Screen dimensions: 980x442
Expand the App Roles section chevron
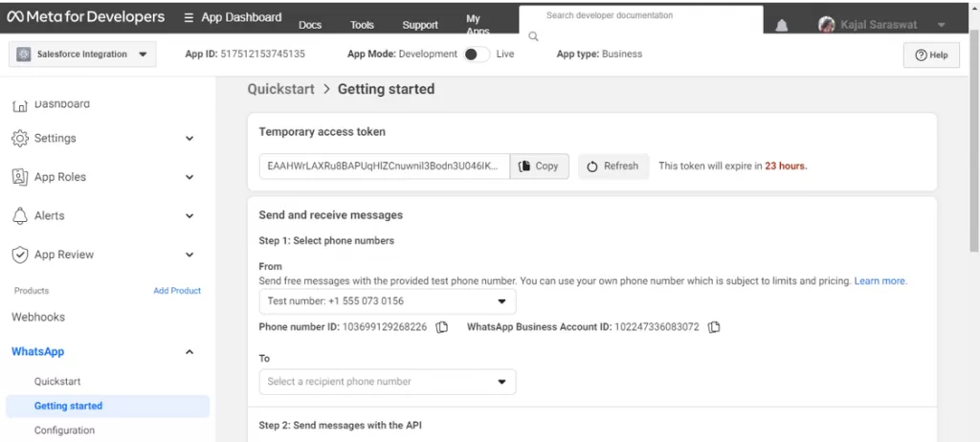(x=189, y=177)
